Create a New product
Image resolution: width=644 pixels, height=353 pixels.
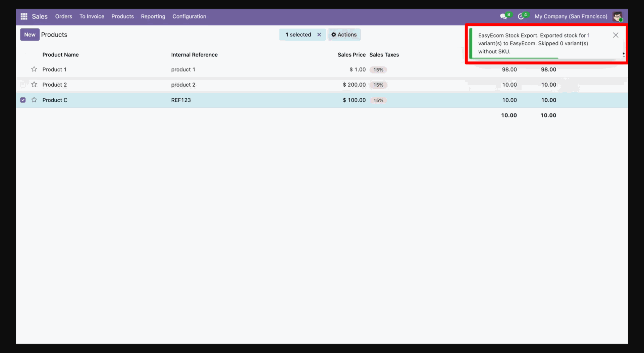pyautogui.click(x=30, y=35)
